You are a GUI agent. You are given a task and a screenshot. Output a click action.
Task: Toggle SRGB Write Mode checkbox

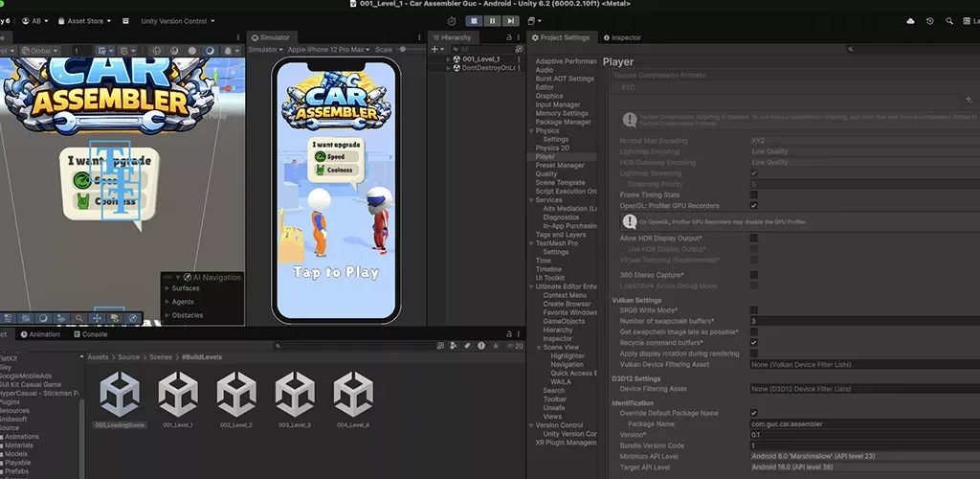tap(754, 310)
